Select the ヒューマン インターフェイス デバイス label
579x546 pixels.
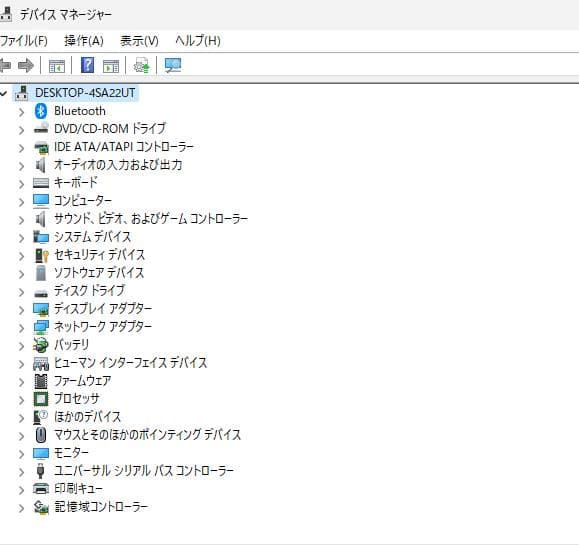click(x=131, y=363)
